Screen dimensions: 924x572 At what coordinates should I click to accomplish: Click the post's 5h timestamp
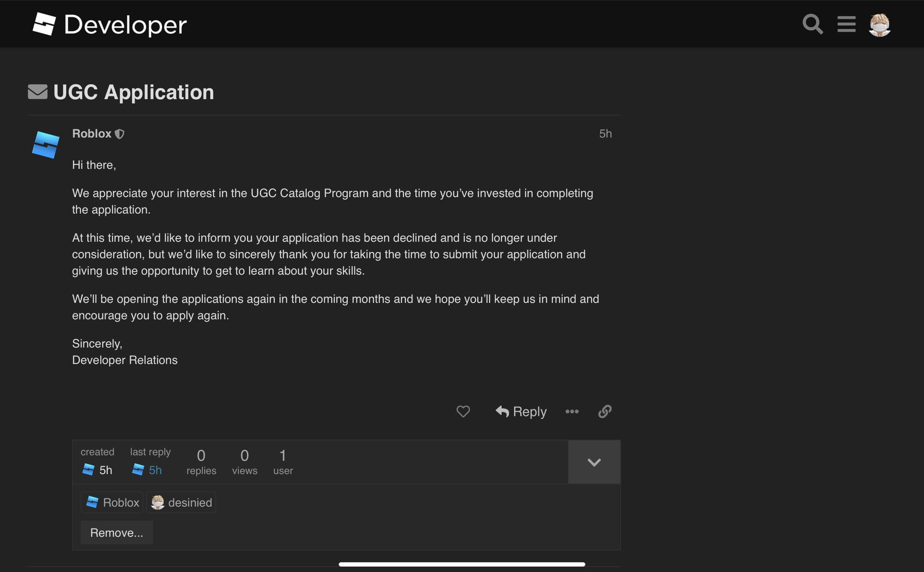605,134
